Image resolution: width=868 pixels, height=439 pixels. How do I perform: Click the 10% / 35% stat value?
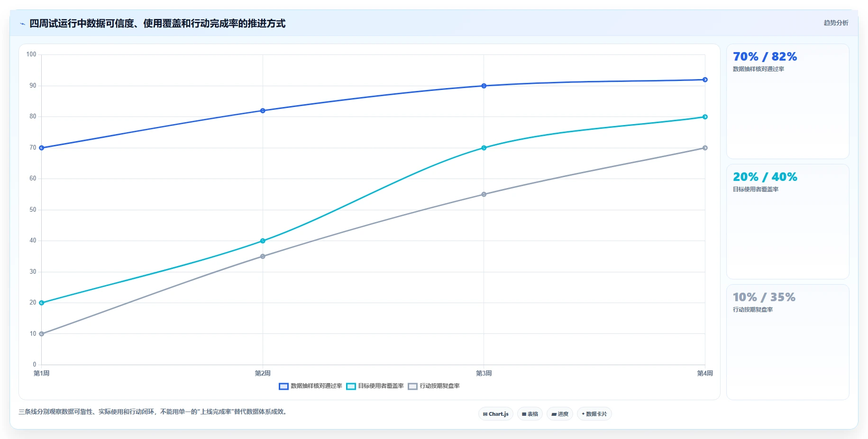coord(764,297)
